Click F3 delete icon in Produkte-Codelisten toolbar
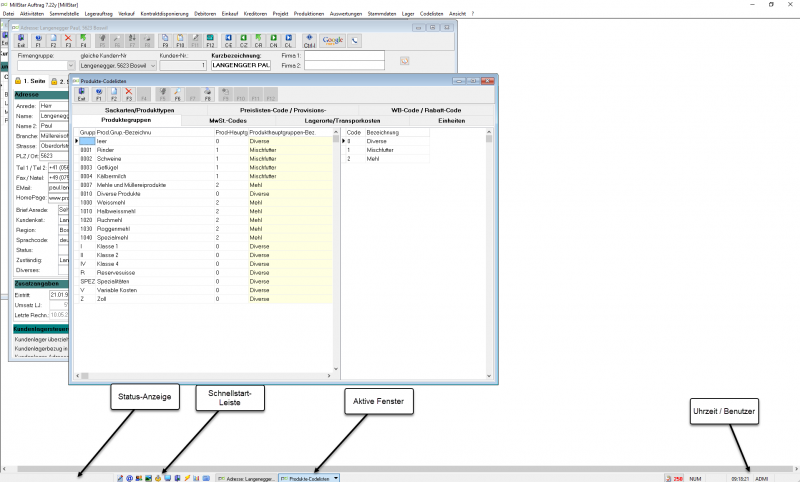 coord(129,94)
